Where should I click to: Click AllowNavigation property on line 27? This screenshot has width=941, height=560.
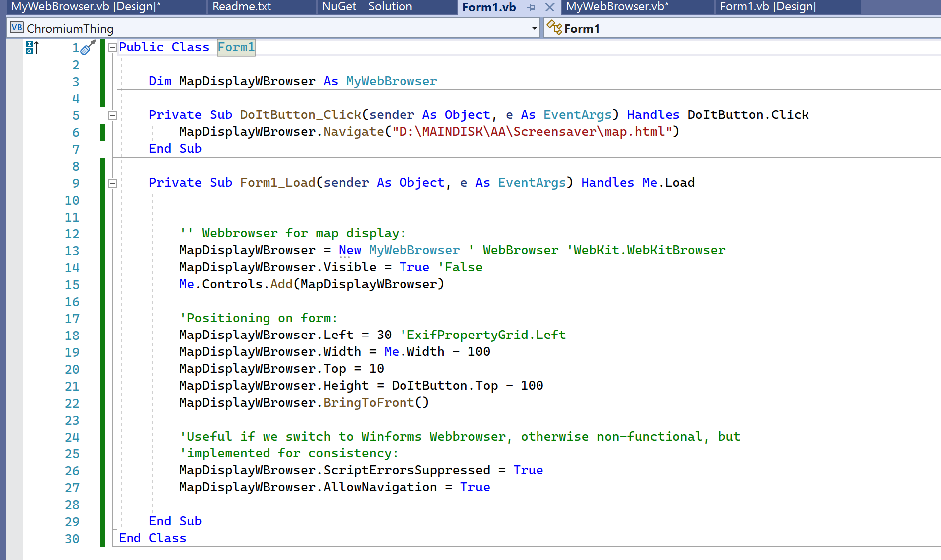click(x=380, y=487)
